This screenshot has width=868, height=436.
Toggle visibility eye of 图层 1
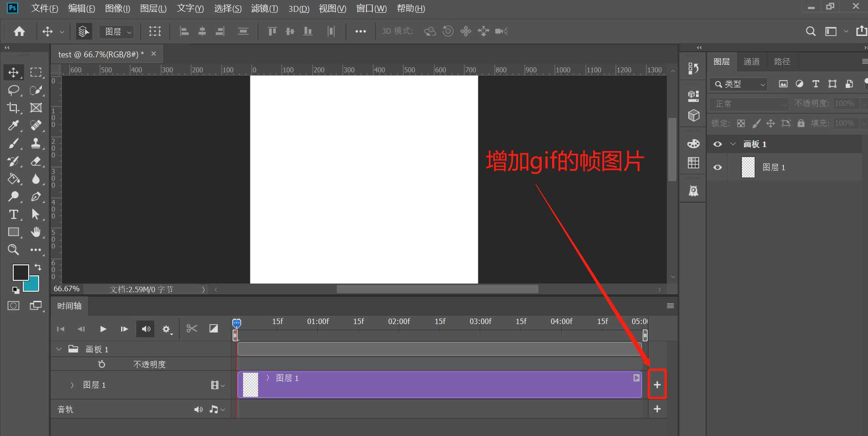[x=718, y=167]
